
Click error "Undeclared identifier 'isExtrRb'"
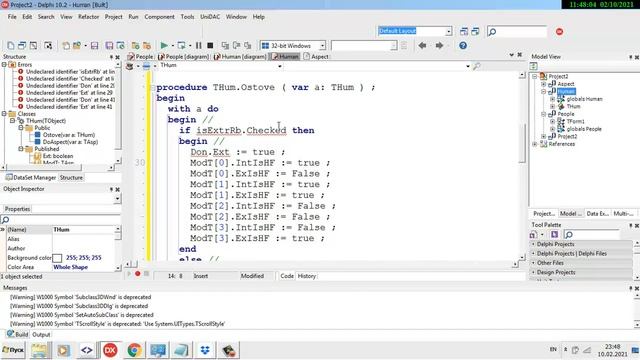point(70,71)
